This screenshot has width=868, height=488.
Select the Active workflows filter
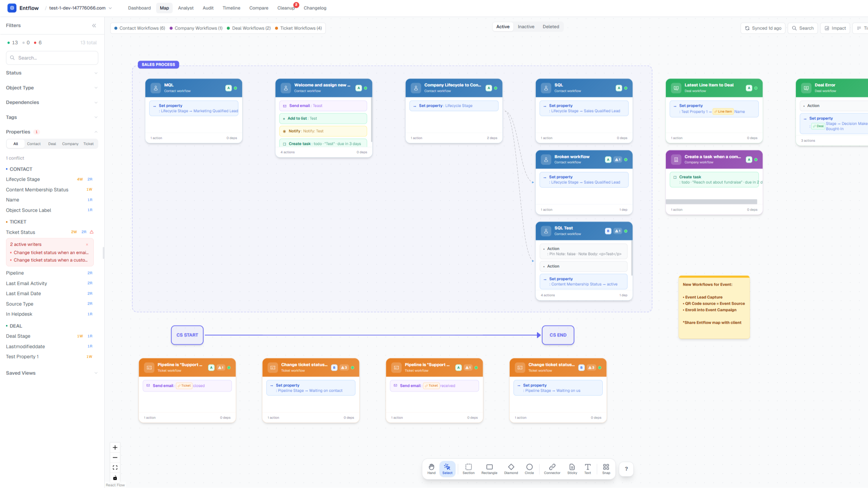pos(503,27)
